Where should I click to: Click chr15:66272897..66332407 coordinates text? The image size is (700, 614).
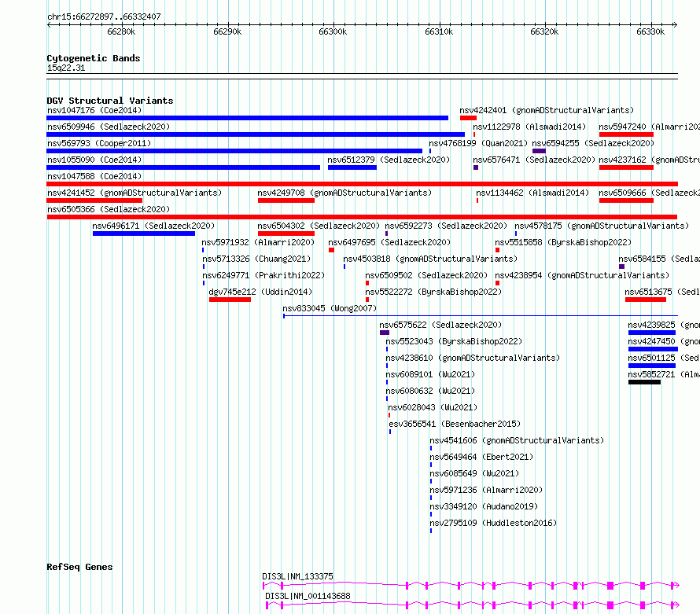104,17
